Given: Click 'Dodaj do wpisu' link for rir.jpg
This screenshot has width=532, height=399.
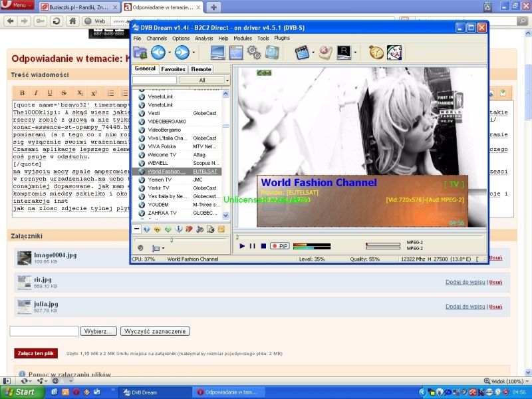Looking at the screenshot, I should click(x=465, y=282).
